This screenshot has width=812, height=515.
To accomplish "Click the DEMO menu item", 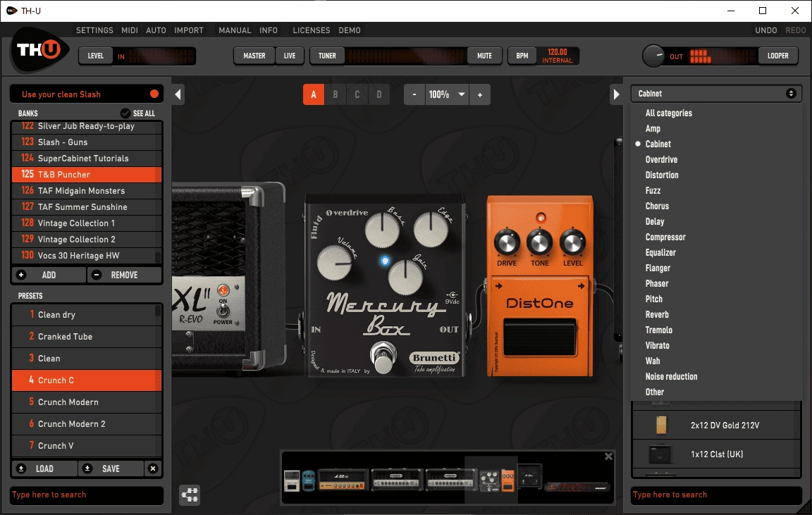I will point(350,30).
